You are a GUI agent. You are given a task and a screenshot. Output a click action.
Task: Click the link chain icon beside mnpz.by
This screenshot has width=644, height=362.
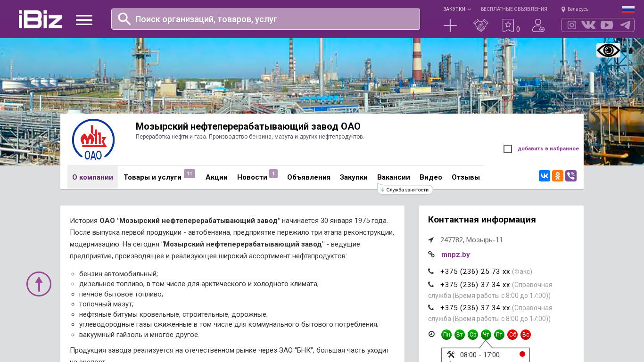pyautogui.click(x=431, y=254)
